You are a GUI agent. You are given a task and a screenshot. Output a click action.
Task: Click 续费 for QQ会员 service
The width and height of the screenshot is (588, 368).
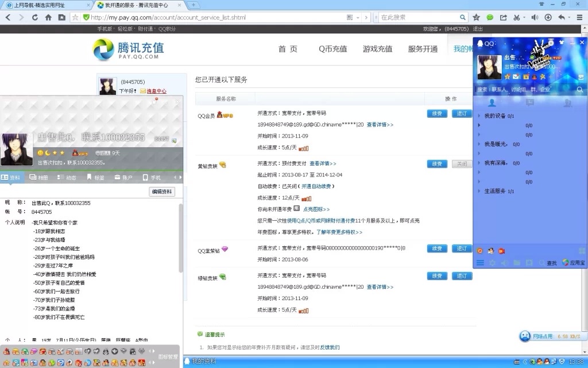(437, 113)
